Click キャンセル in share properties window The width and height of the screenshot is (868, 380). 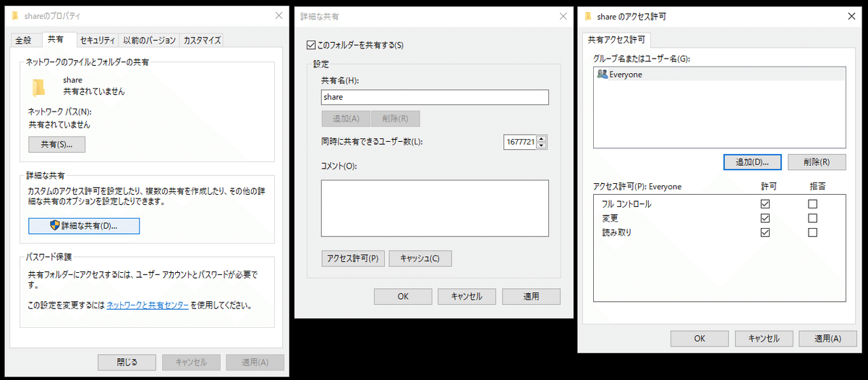(191, 362)
